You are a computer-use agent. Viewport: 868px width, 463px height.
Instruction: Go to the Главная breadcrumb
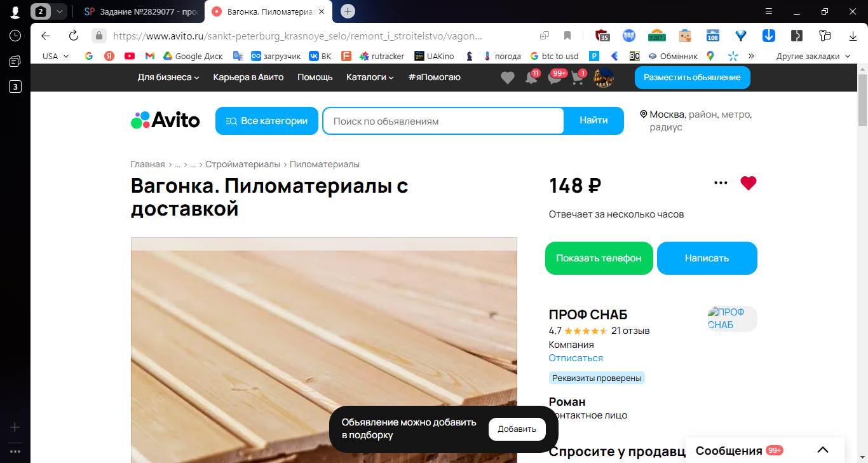[147, 164]
